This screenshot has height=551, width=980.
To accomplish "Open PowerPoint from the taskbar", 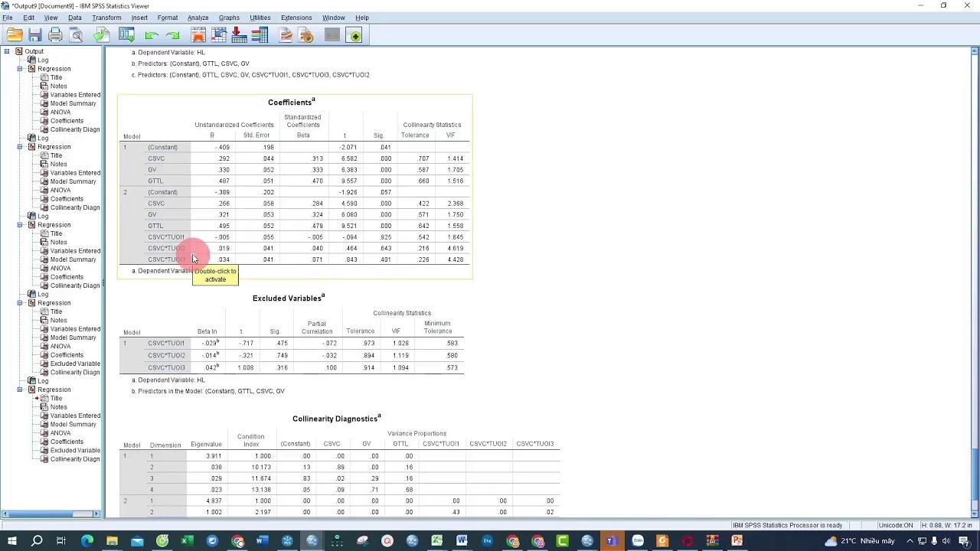I will [x=737, y=541].
